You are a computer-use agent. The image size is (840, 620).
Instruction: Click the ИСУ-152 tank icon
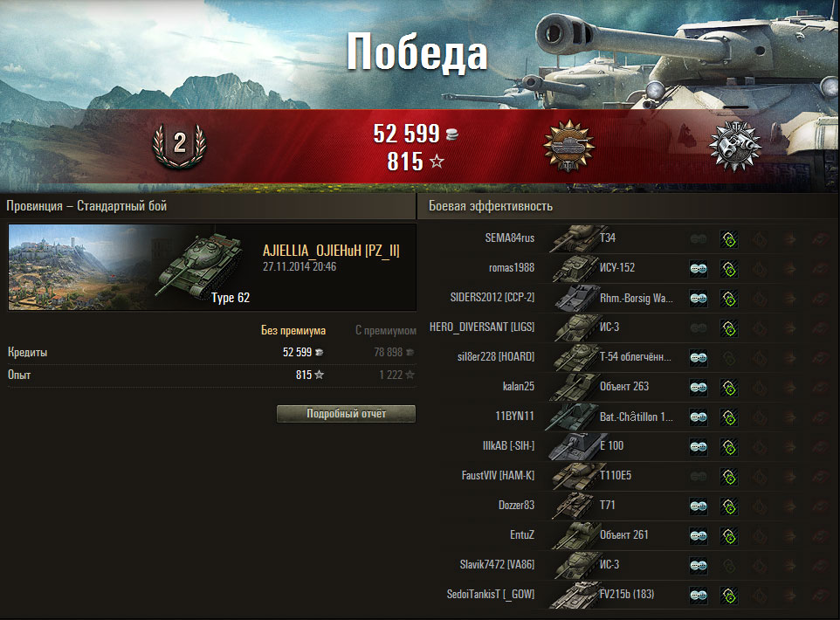(x=575, y=268)
